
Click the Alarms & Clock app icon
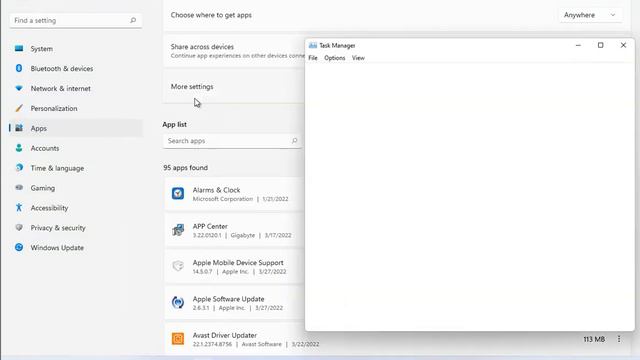(178, 193)
